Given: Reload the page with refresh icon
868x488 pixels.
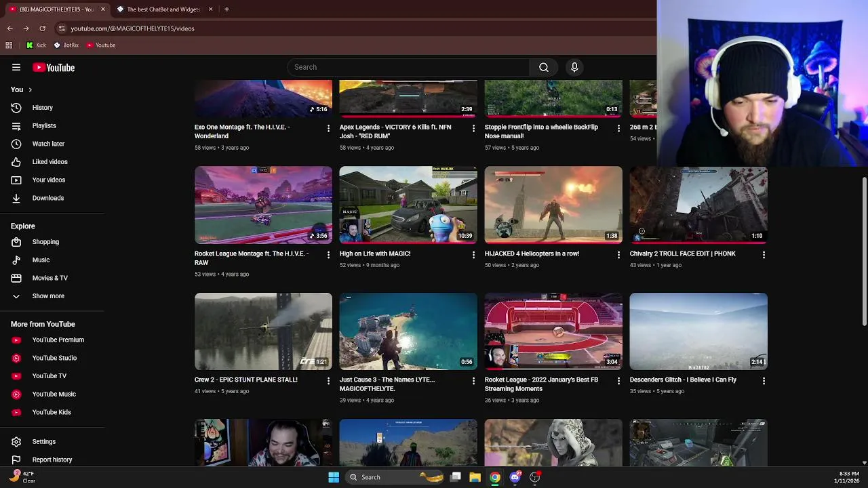Looking at the screenshot, I should [42, 28].
